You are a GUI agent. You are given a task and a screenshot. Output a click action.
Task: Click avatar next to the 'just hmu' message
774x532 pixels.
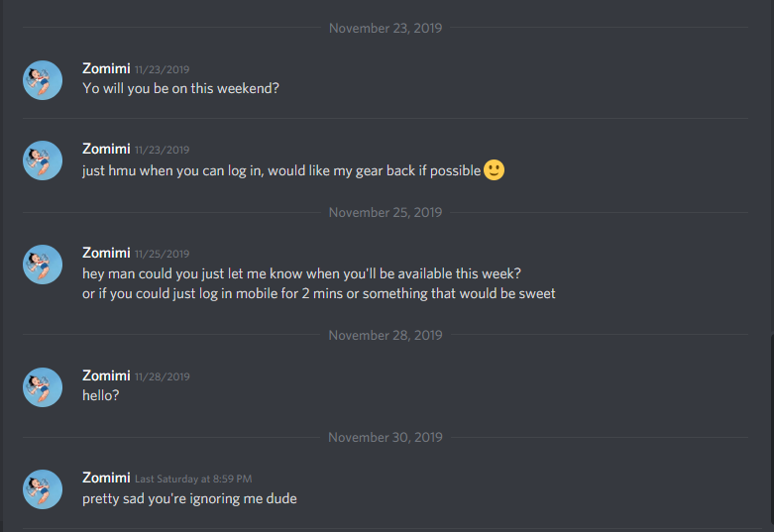(x=43, y=160)
